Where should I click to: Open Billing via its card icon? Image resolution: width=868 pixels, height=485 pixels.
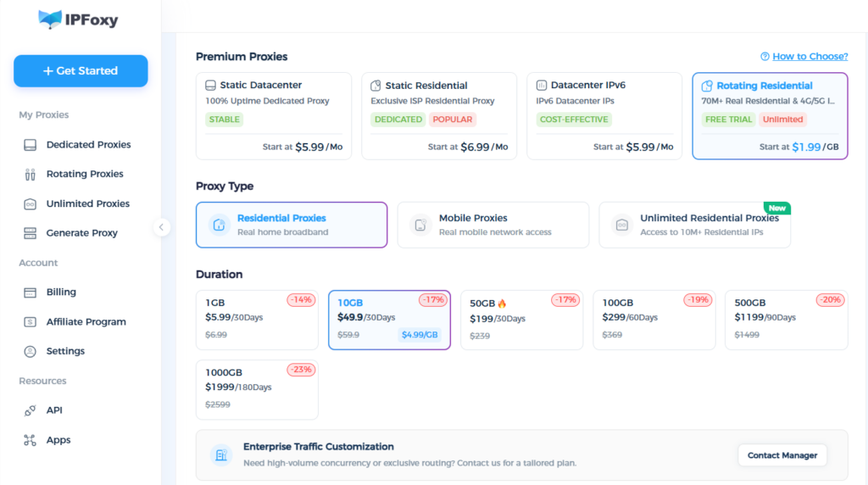(30, 293)
